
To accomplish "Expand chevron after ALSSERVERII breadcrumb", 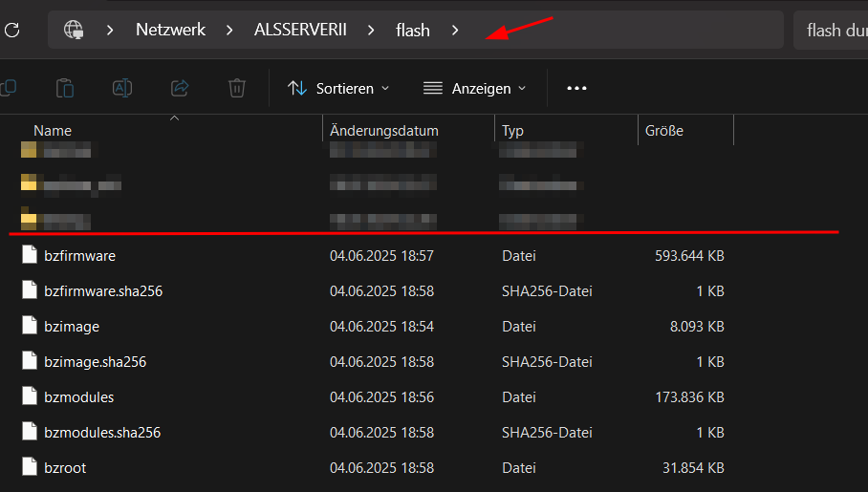I will click(372, 30).
